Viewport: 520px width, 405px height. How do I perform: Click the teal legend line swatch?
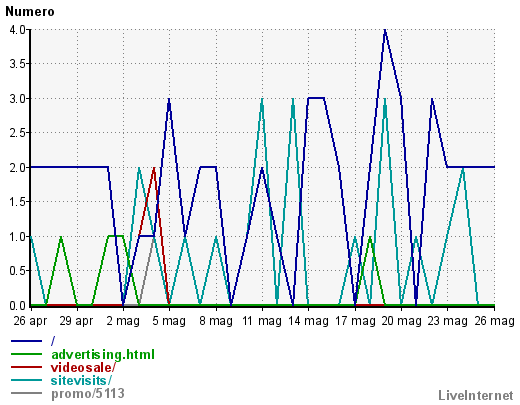27,380
